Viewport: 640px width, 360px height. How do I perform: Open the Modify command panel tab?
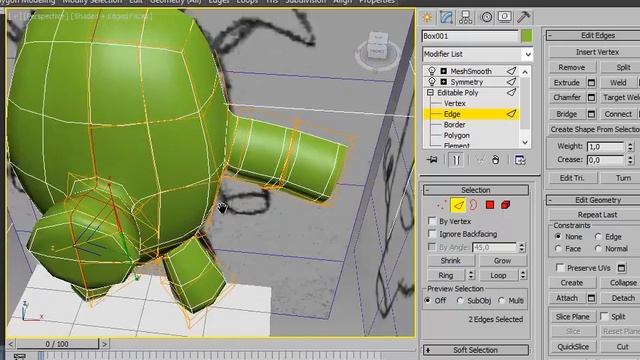coord(446,17)
